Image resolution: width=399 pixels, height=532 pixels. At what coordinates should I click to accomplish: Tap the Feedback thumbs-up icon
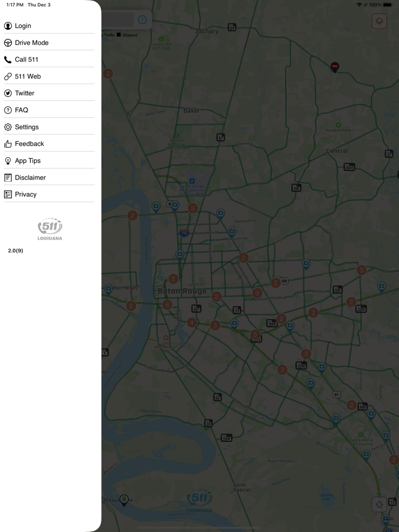tap(8, 144)
